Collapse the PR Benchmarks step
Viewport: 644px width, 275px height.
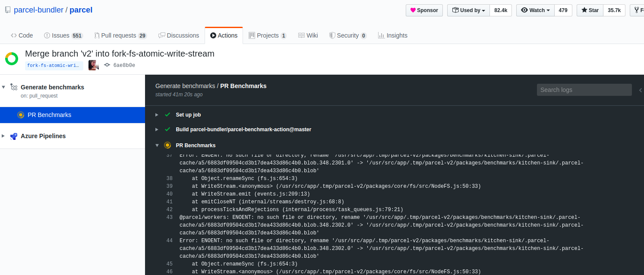click(x=157, y=145)
